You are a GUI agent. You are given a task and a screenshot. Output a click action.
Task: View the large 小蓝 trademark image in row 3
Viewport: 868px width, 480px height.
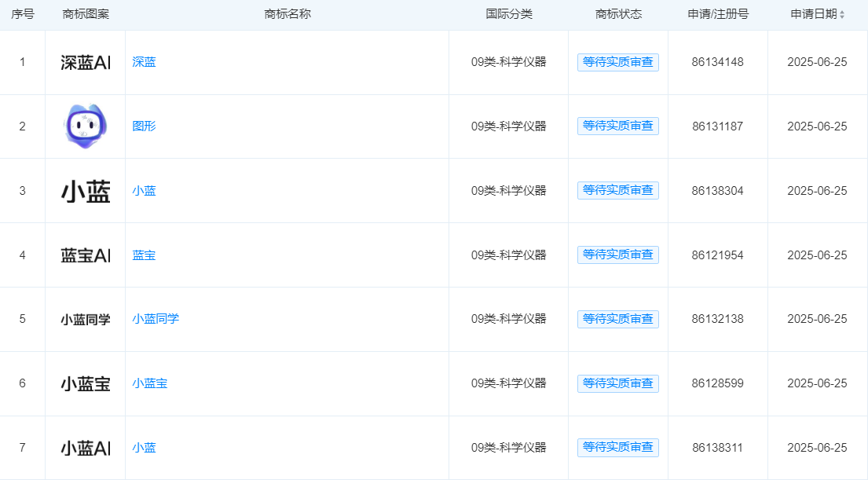pyautogui.click(x=86, y=192)
